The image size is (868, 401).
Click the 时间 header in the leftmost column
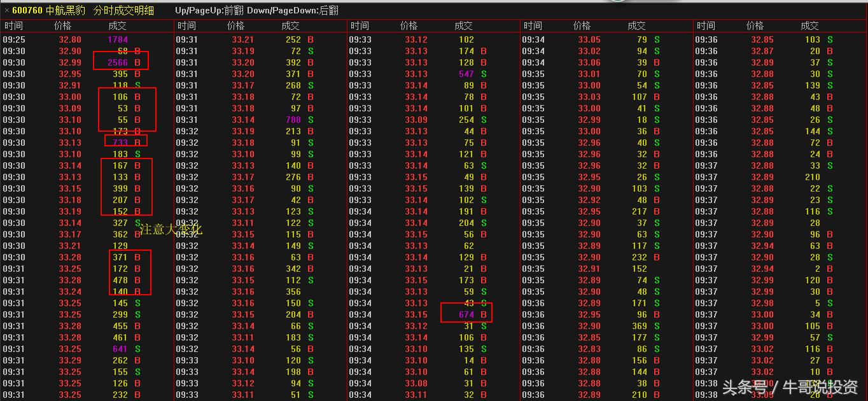pos(14,26)
